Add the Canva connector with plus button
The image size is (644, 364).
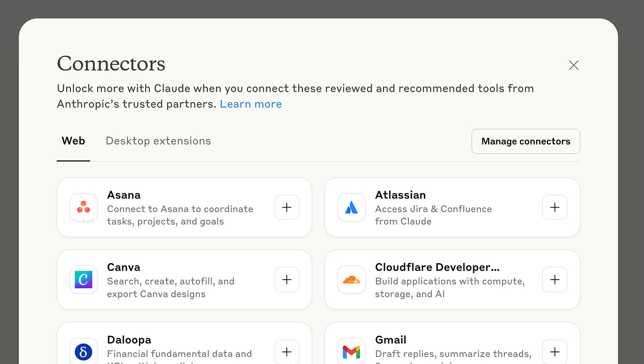pyautogui.click(x=287, y=280)
